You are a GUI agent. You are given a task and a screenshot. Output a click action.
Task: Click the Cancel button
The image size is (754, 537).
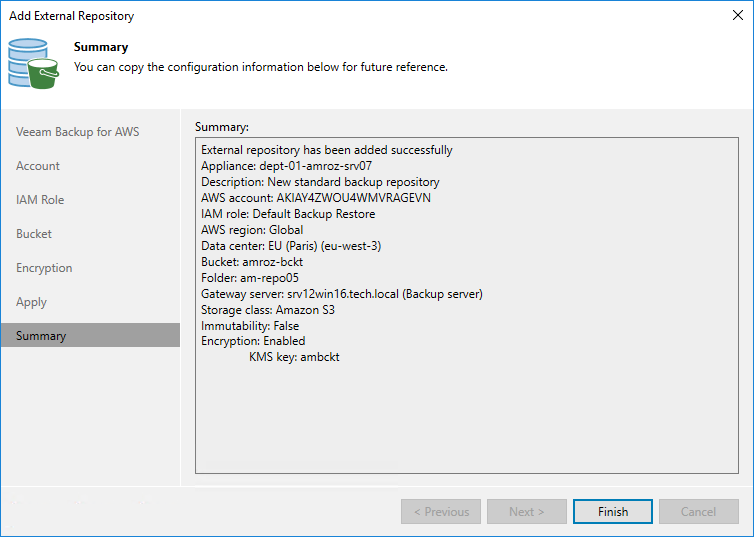698,512
